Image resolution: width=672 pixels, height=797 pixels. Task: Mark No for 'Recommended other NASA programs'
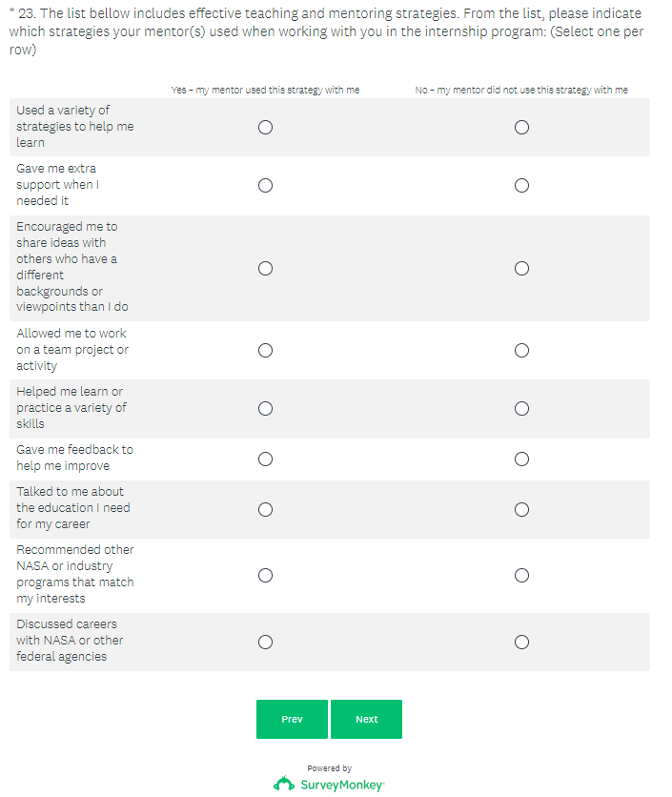(x=521, y=575)
